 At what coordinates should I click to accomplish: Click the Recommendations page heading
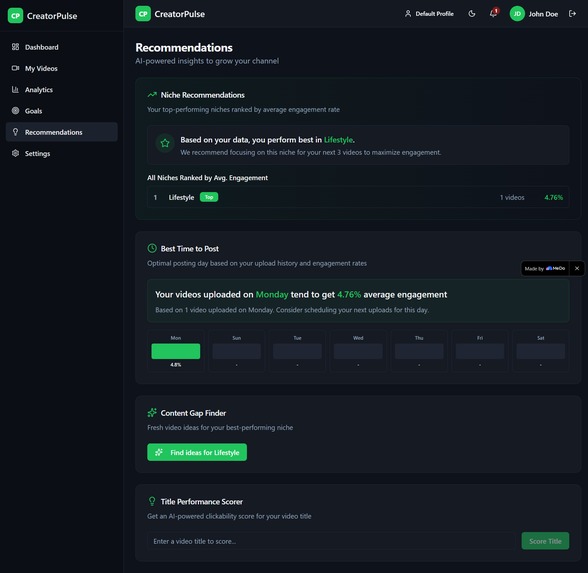184,48
